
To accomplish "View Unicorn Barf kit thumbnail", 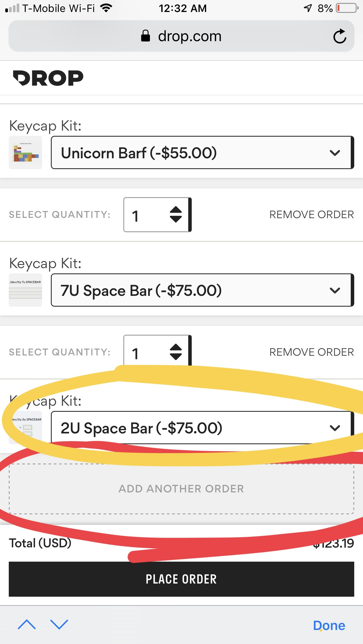I will [25, 153].
